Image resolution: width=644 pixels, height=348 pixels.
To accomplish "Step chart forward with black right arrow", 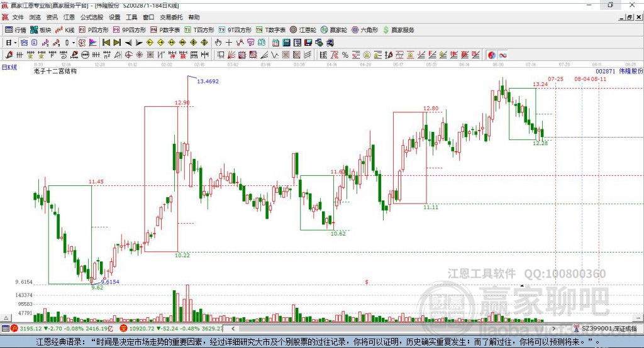I will point(139,43).
